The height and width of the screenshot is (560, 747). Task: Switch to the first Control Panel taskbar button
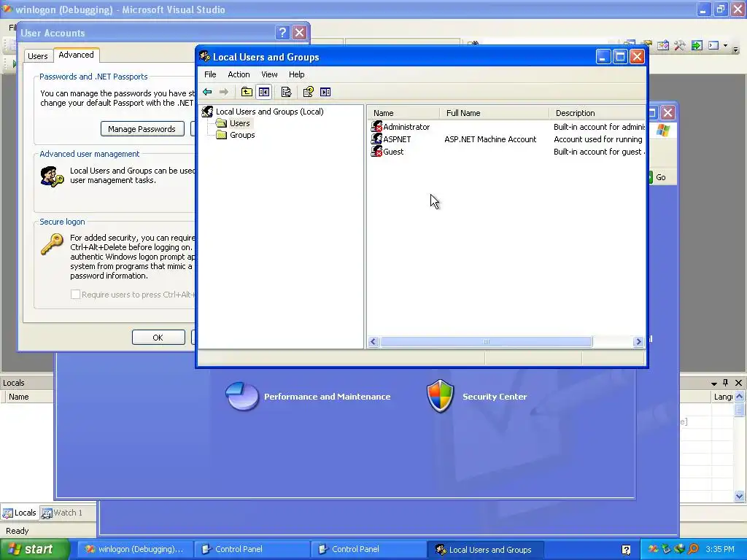[252, 550]
